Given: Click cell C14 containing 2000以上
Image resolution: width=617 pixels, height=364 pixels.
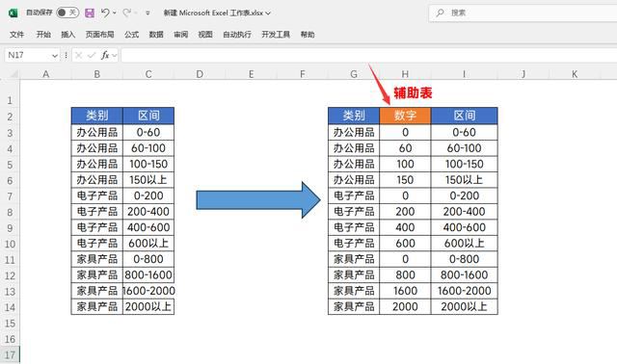Looking at the screenshot, I should (148, 306).
